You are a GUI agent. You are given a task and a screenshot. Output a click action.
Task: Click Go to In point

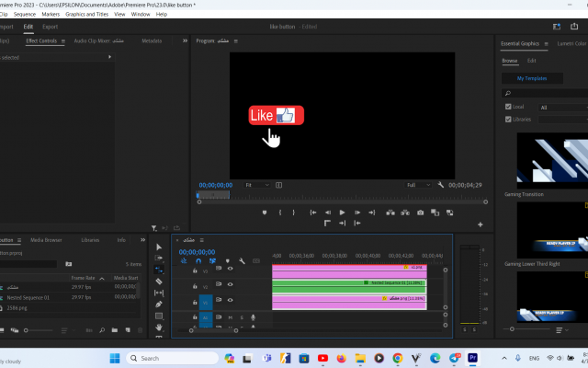312,213
